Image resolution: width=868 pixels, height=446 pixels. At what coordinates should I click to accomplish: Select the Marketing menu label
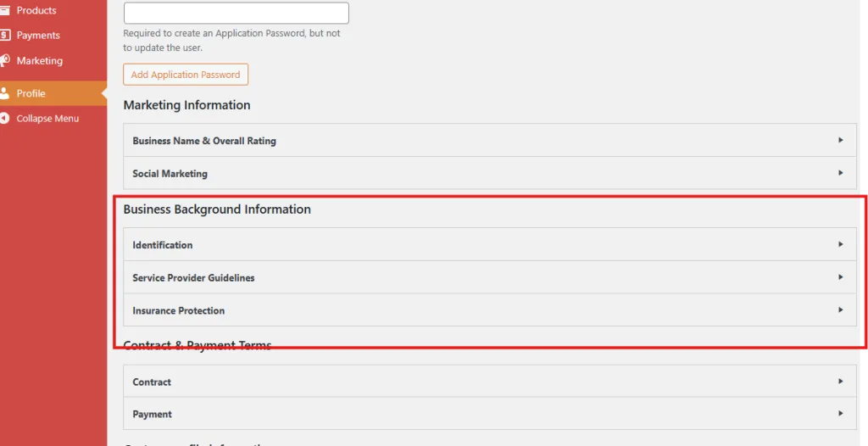pyautogui.click(x=40, y=61)
